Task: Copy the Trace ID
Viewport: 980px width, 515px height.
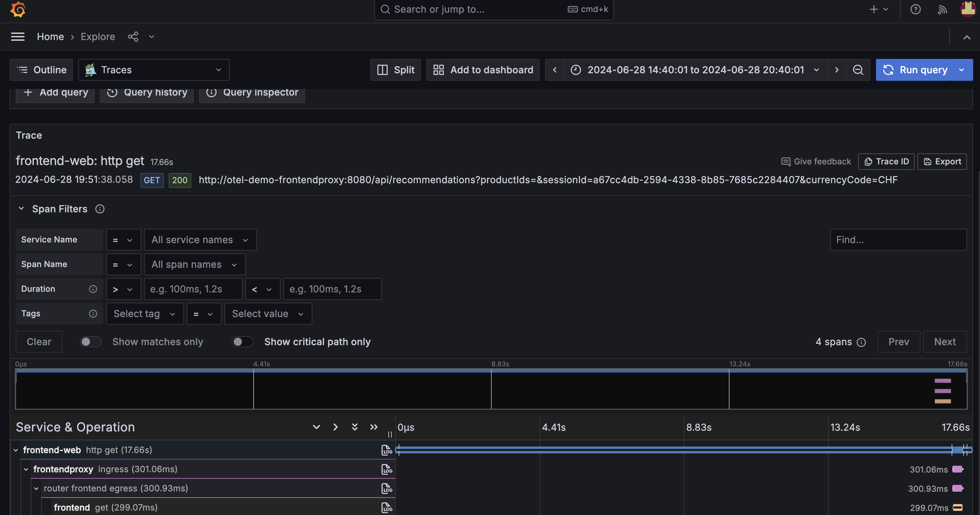Action: click(x=886, y=161)
